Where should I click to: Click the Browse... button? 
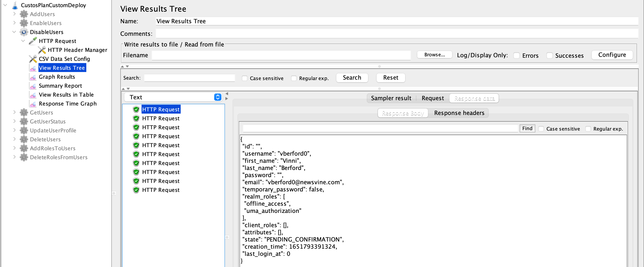tap(434, 55)
